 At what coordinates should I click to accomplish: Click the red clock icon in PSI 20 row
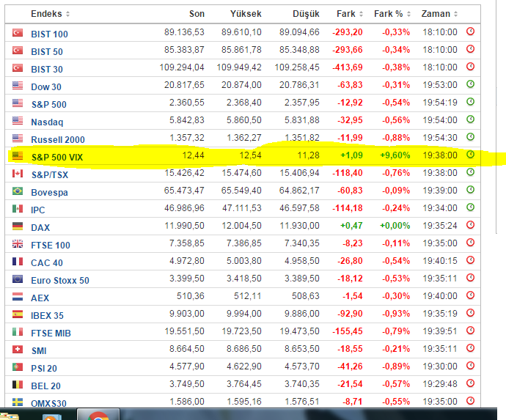pyautogui.click(x=471, y=366)
